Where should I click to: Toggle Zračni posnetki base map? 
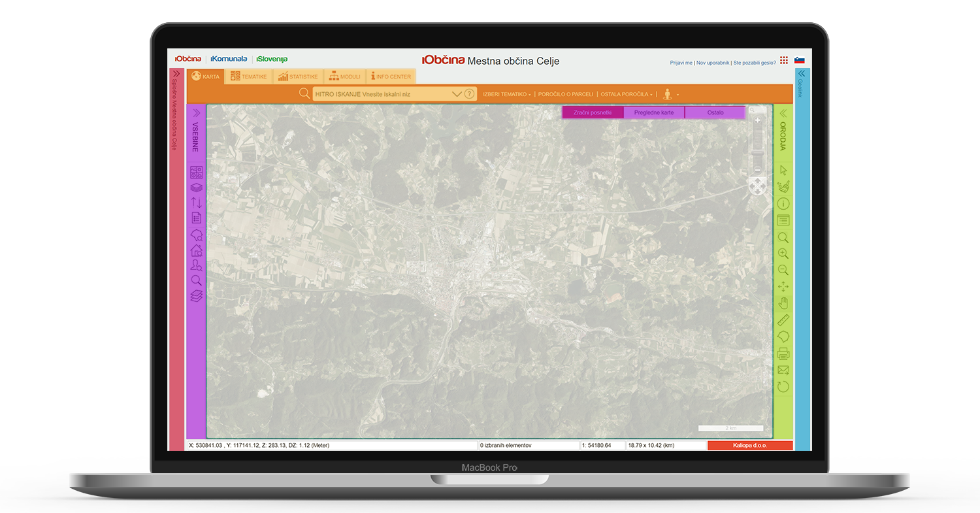(593, 112)
